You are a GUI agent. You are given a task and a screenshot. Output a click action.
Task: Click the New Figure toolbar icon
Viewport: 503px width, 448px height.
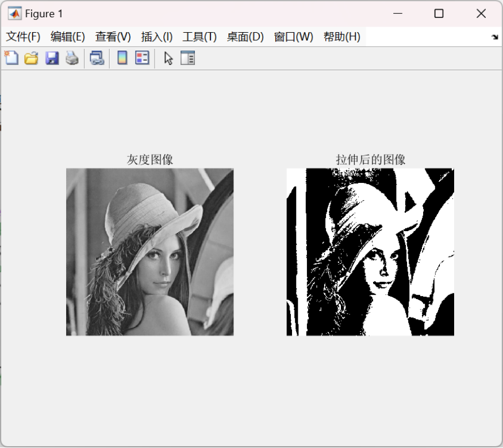[11, 58]
